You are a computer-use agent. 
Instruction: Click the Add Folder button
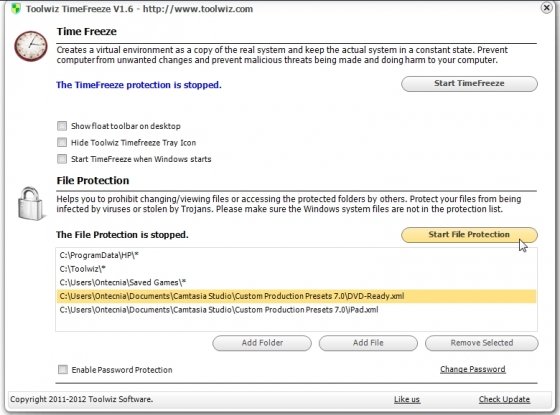262,343
